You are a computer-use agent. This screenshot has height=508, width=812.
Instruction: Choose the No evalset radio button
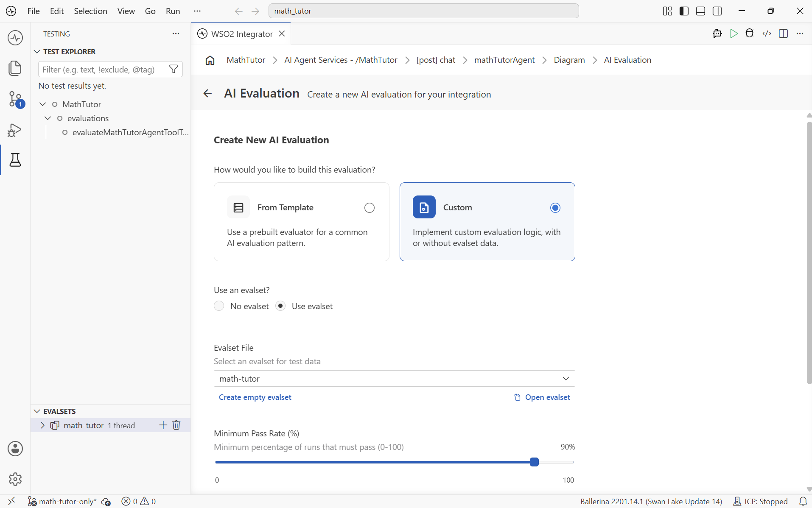click(x=219, y=306)
